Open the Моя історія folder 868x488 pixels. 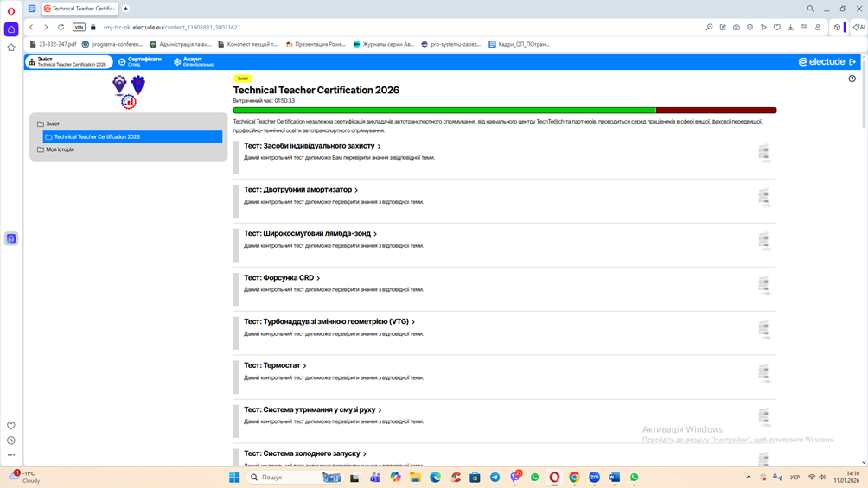tap(59, 149)
